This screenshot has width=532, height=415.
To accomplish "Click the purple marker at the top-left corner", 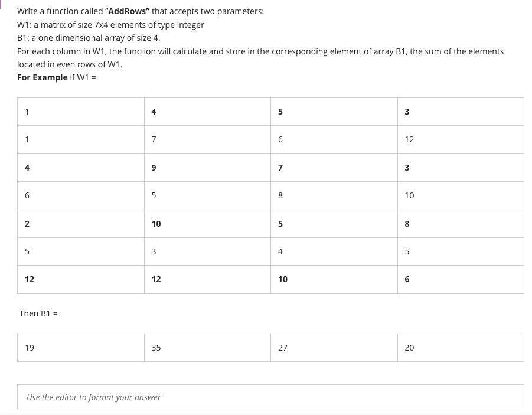I will point(2,4).
